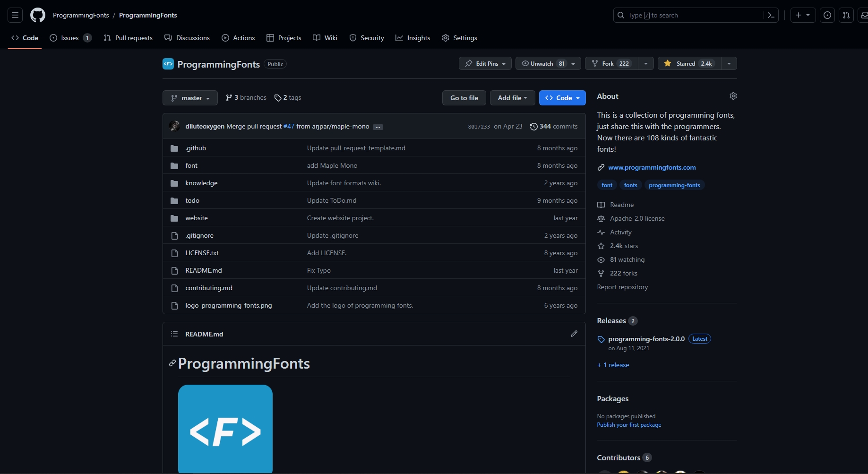View 2 tags link

tap(288, 97)
